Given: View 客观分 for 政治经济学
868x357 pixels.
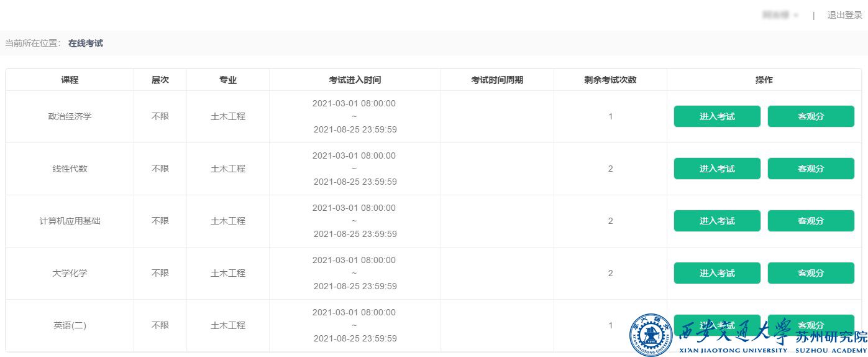Looking at the screenshot, I should click(811, 116).
